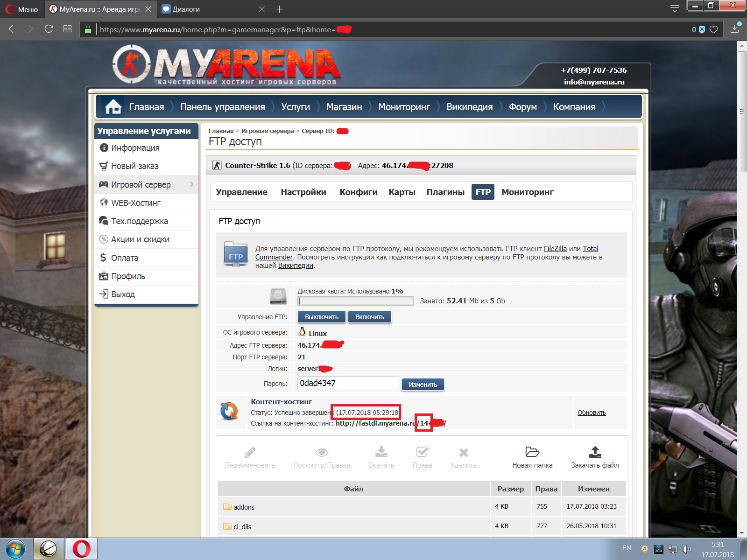Switch to the Настройки tab
747x560 pixels.
[303, 192]
